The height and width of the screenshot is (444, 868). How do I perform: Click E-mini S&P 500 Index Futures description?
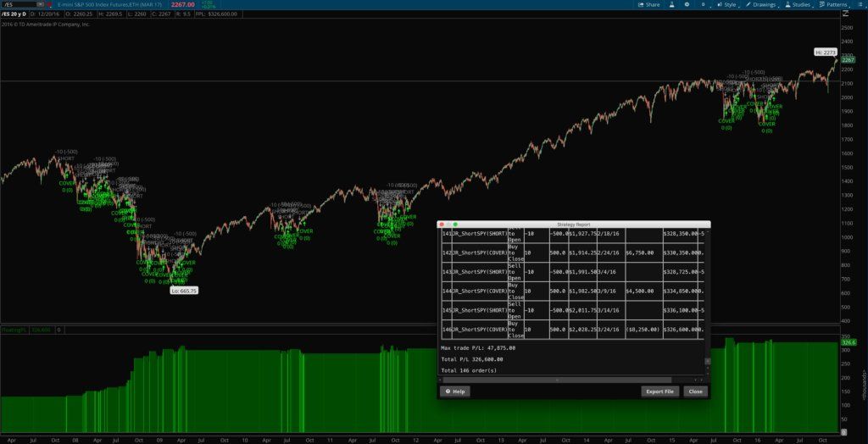click(111, 4)
